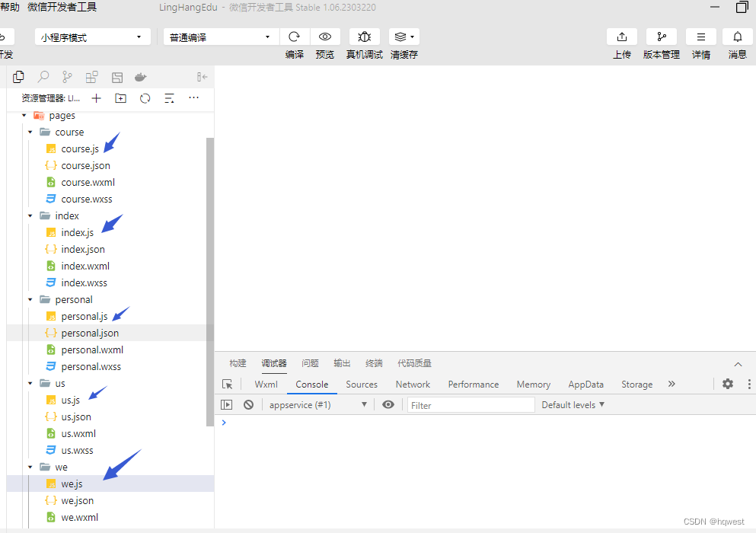Open the 终端 terminal tab

pyautogui.click(x=374, y=363)
